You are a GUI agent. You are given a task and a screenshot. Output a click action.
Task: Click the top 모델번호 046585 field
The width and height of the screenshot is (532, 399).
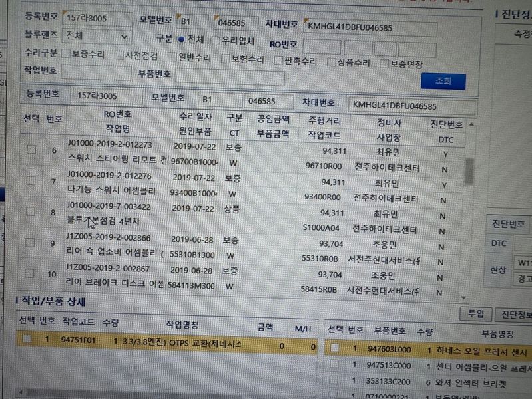pos(236,23)
